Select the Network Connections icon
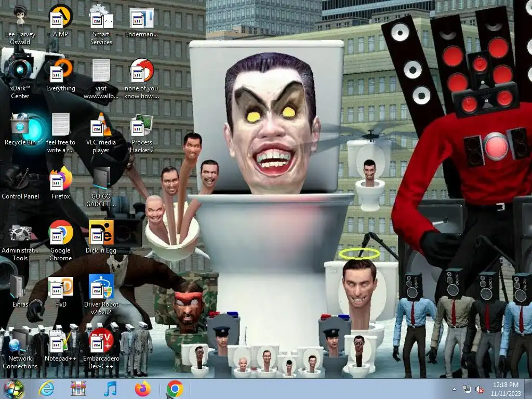Image resolution: width=532 pixels, height=399 pixels. pyautogui.click(x=20, y=349)
